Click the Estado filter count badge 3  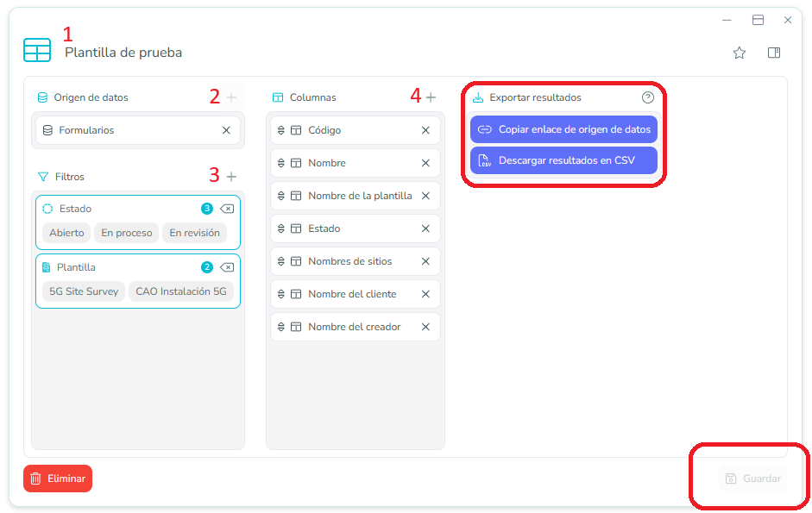206,209
